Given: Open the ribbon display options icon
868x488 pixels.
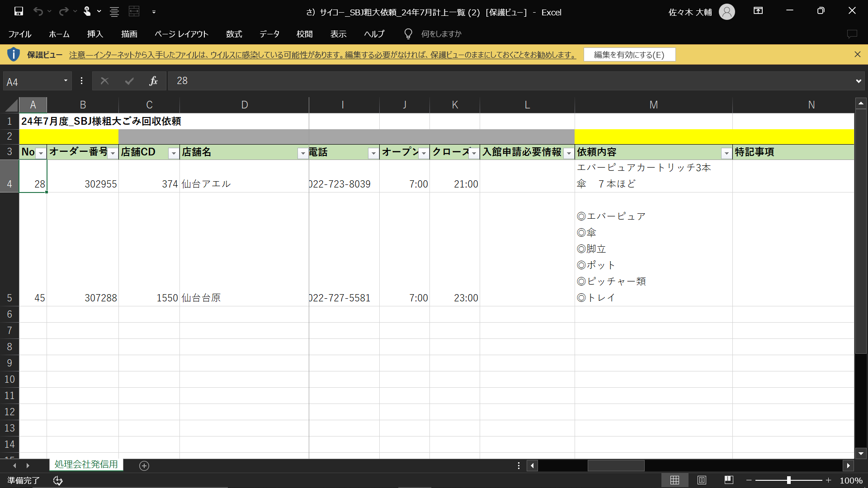Looking at the screenshot, I should (x=758, y=11).
